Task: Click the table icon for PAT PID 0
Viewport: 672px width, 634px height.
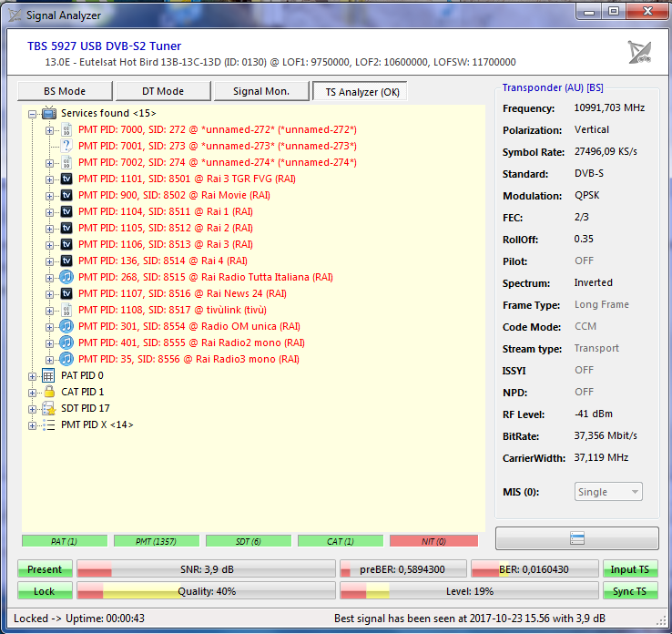Action: tap(49, 375)
